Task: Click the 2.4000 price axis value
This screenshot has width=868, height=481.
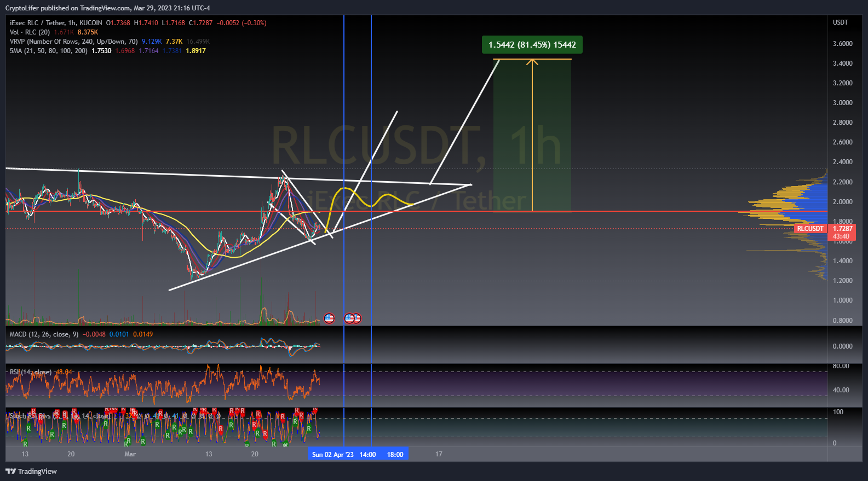Action: tap(843, 162)
